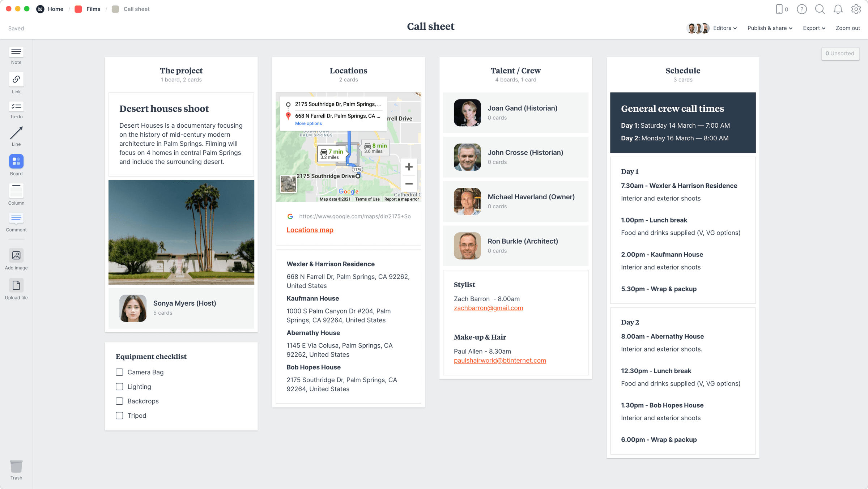This screenshot has height=489, width=868.
Task: Tick the Lighting checklist item
Action: pos(119,387)
